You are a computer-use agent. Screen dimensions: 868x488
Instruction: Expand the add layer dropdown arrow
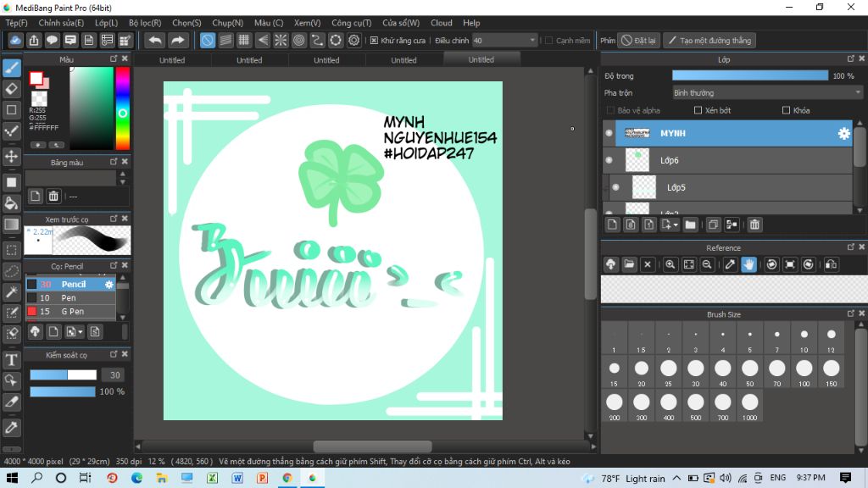676,225
